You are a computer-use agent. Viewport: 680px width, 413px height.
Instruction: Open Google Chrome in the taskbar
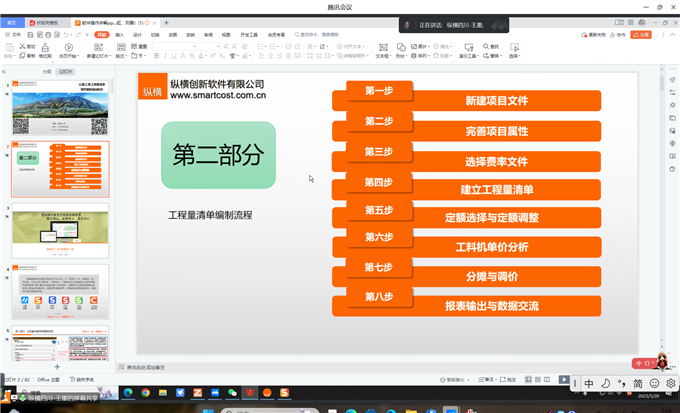(x=145, y=393)
